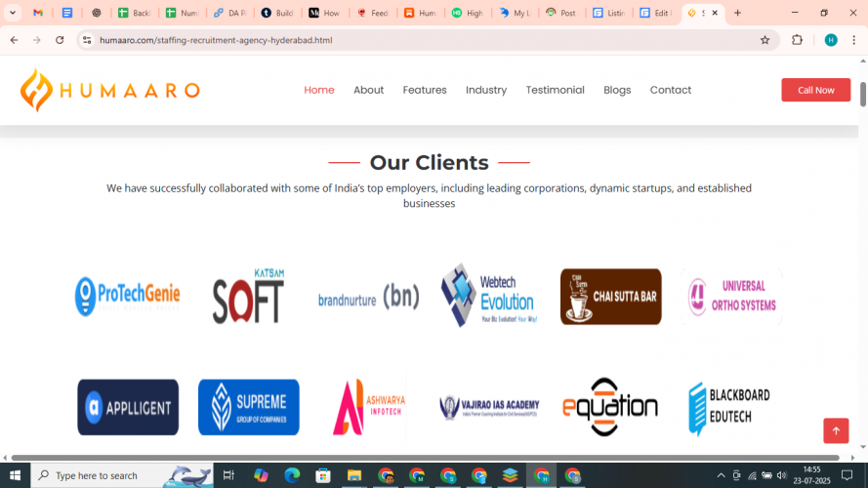Jump to Testimonial section

coord(556,90)
